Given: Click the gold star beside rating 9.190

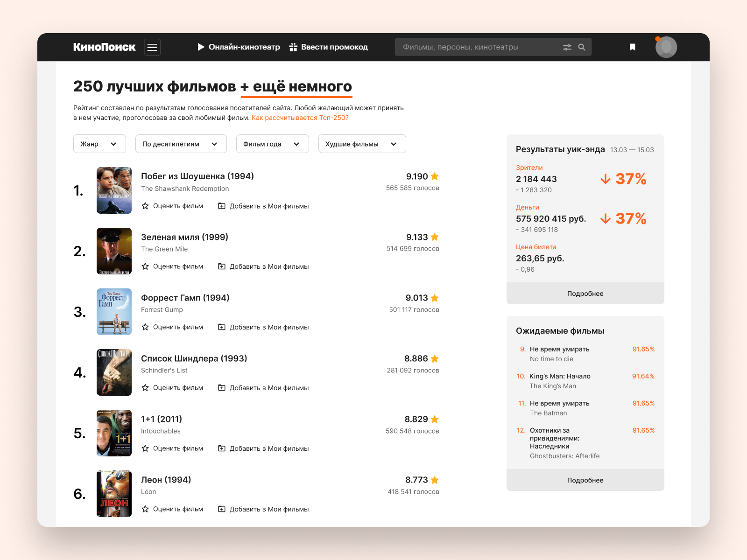Looking at the screenshot, I should 435,176.
